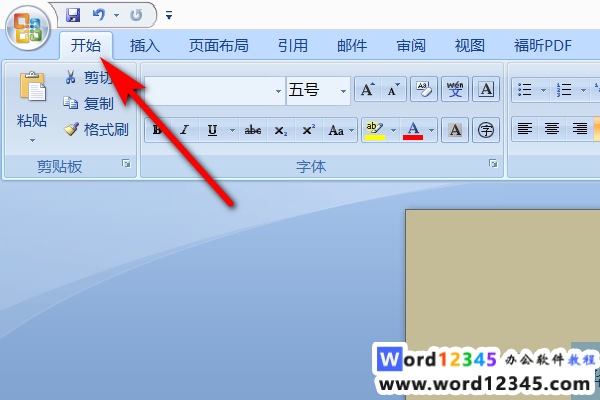Open the 福昕PDF tab

(x=543, y=46)
